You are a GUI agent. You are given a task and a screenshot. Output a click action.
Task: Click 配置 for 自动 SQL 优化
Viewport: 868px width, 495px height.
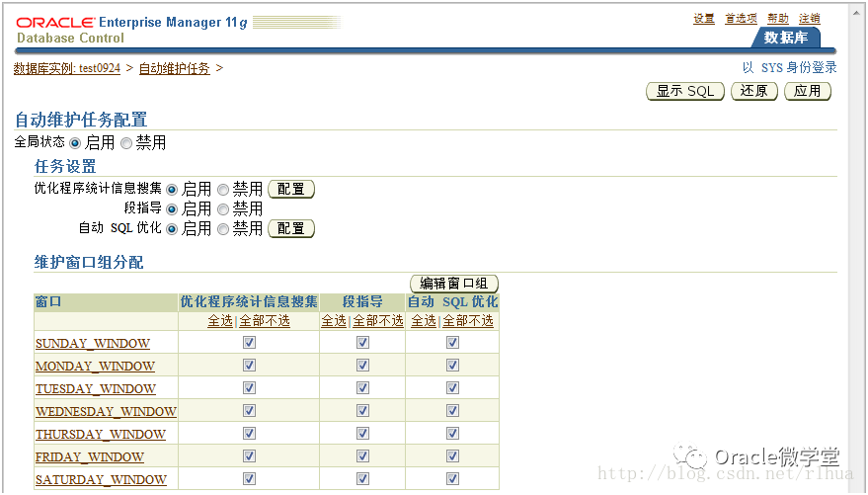[x=291, y=228]
